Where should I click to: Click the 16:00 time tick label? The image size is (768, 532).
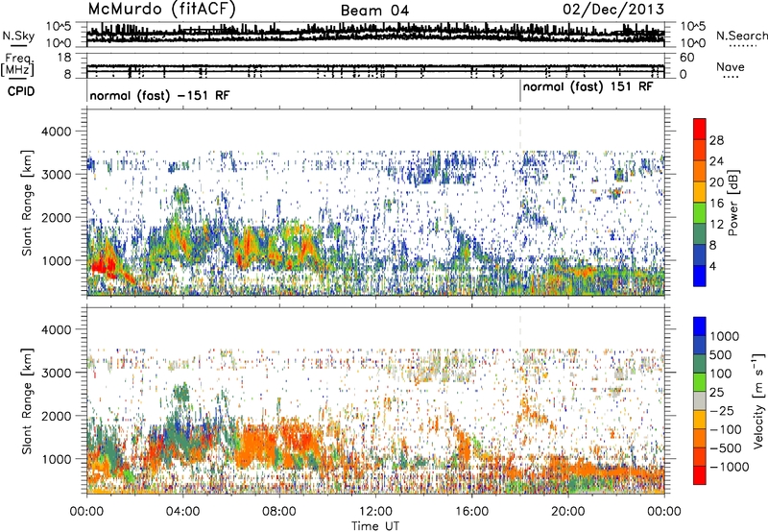point(471,512)
